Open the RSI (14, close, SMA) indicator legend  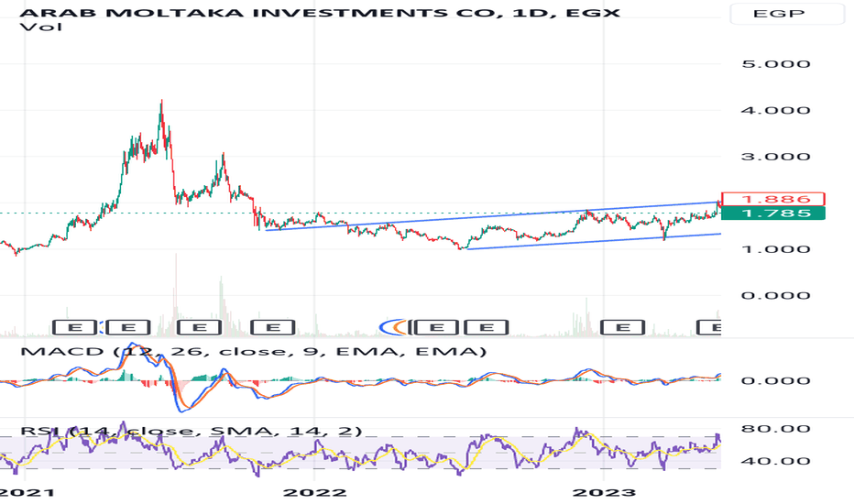tap(192, 431)
